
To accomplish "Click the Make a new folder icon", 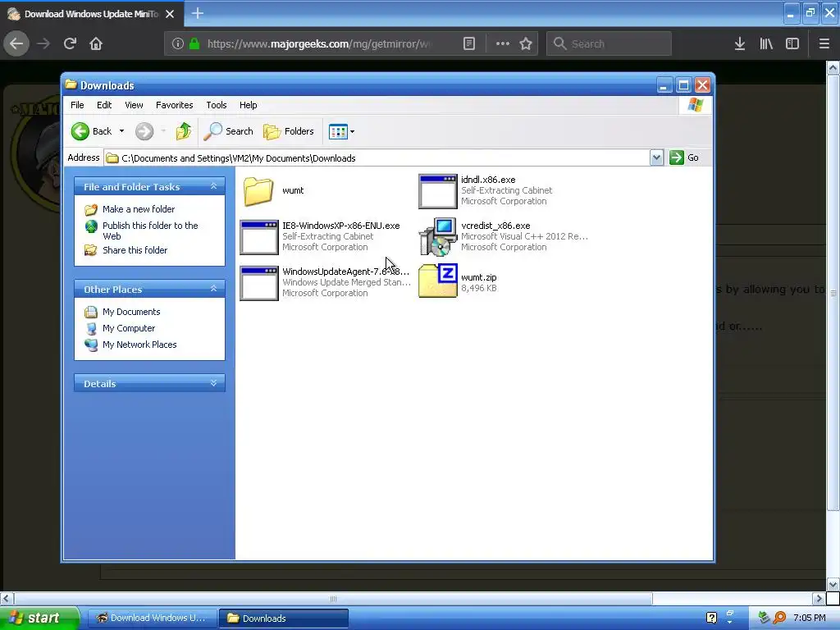I will [x=91, y=209].
